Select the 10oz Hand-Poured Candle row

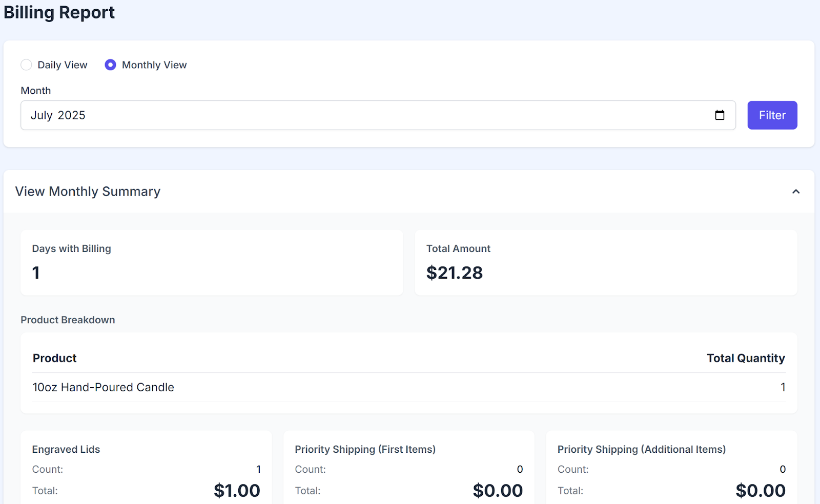click(104, 387)
